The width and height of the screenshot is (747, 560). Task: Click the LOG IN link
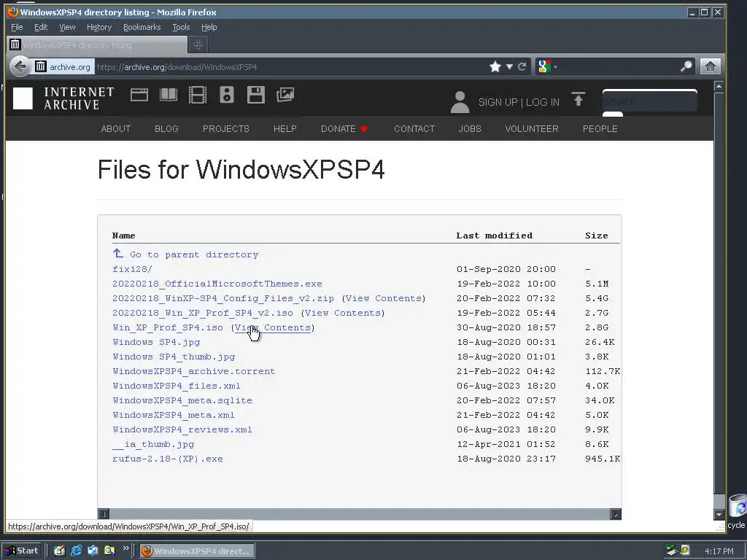click(x=543, y=102)
